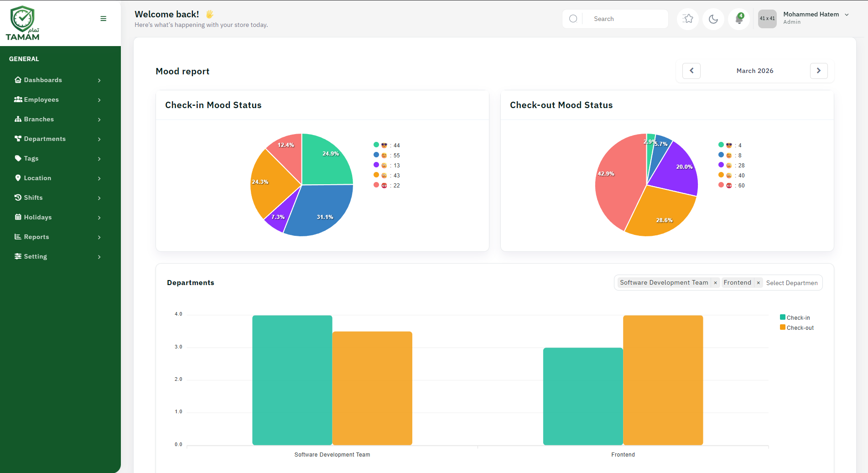Click the previous month arrow button

tap(691, 71)
